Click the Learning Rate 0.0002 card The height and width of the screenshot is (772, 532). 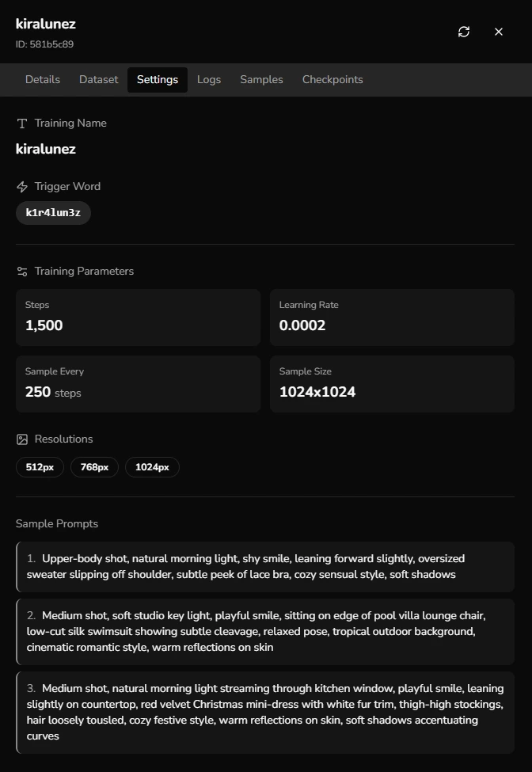click(x=392, y=318)
